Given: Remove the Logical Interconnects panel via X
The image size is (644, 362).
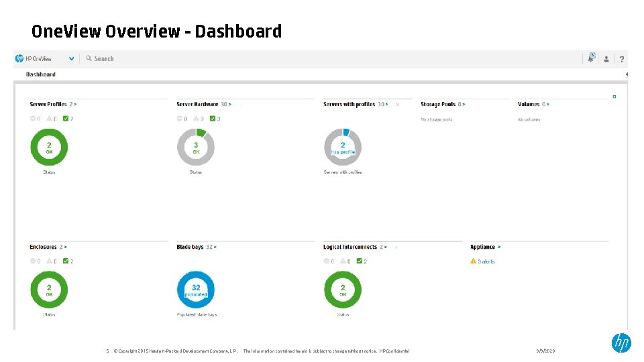Looking at the screenshot, I should (x=396, y=247).
